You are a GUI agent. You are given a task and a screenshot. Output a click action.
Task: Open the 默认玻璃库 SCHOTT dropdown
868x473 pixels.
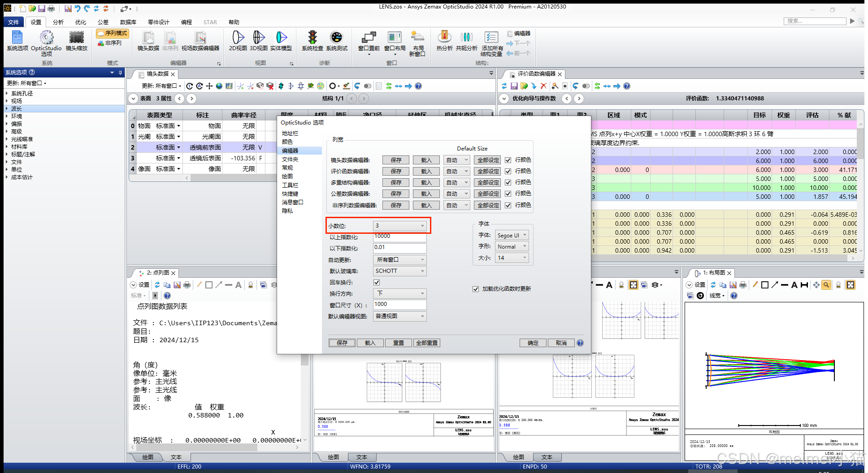coord(399,271)
